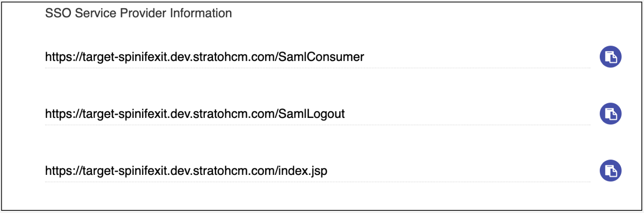Hit the copy button beside SamlConsumer
Screen dimensions: 644x213
point(610,57)
